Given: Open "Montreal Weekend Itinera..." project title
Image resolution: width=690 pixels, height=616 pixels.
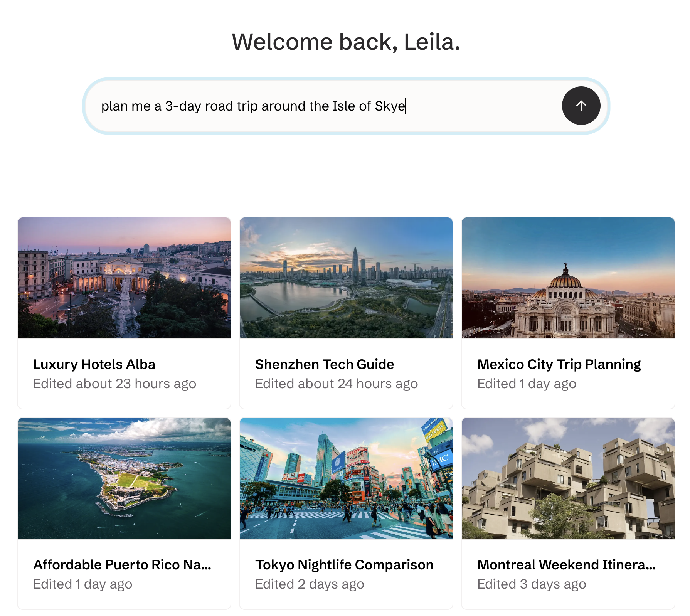Looking at the screenshot, I should (566, 565).
